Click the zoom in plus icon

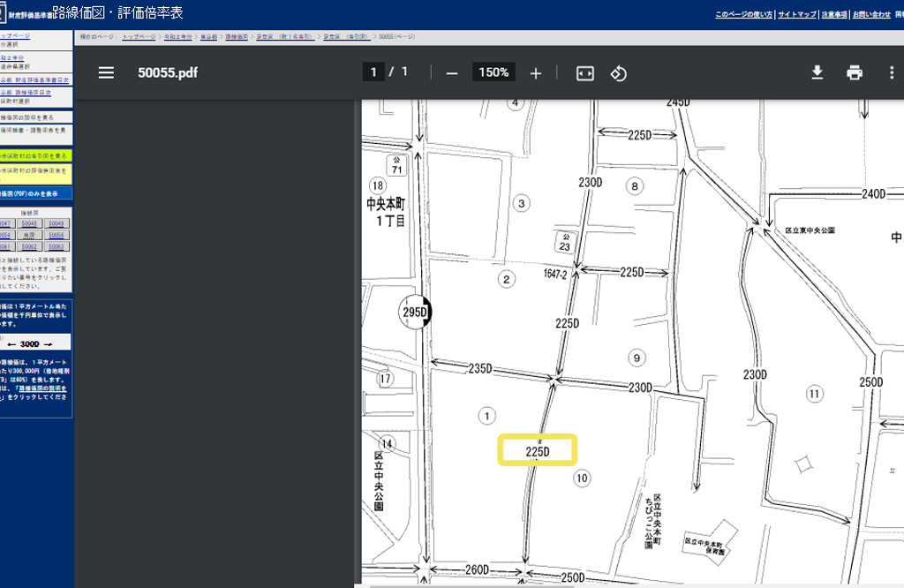click(535, 73)
